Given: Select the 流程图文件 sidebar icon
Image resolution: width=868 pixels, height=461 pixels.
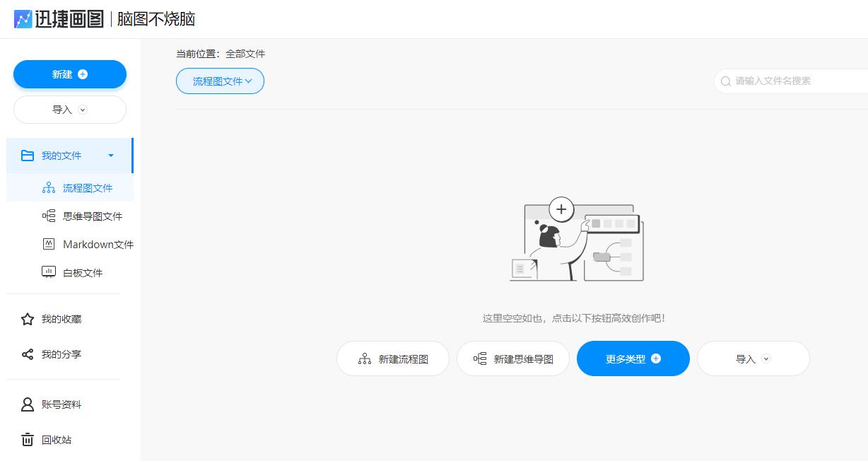Looking at the screenshot, I should pyautogui.click(x=48, y=188).
